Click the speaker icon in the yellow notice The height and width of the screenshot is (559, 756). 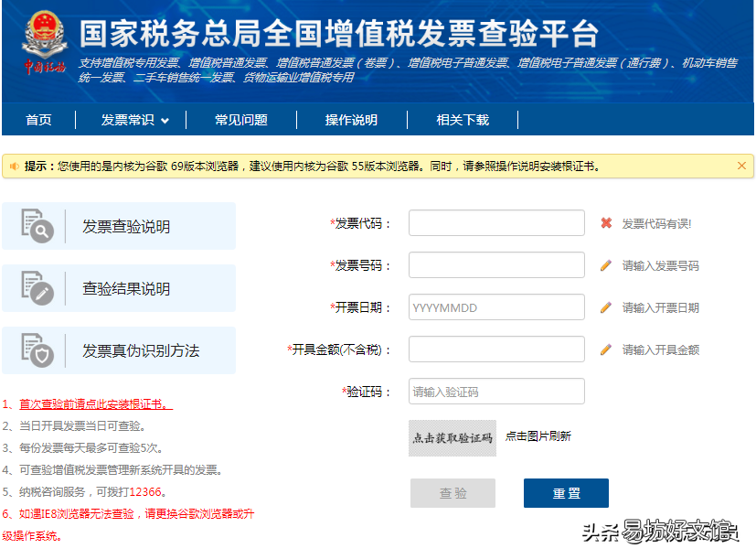pyautogui.click(x=15, y=167)
